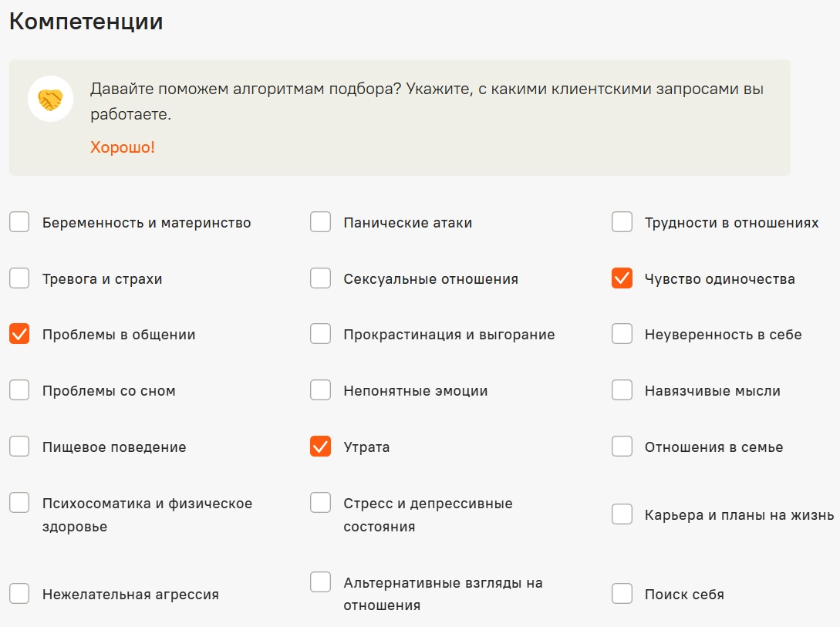This screenshot has width=840, height=627.
Task: Click the Хорошо! link
Action: [x=121, y=147]
